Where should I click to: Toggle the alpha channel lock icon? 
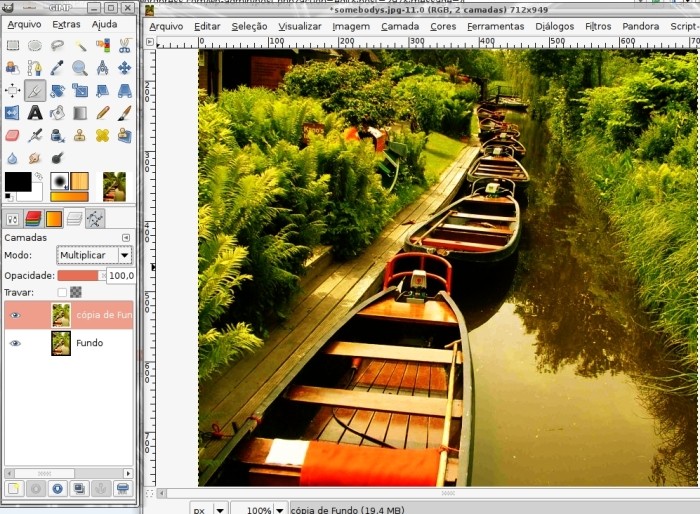76,293
